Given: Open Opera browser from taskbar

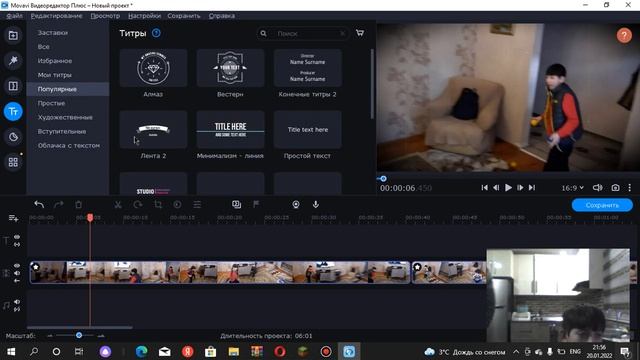Looking at the screenshot, I should 280,351.
